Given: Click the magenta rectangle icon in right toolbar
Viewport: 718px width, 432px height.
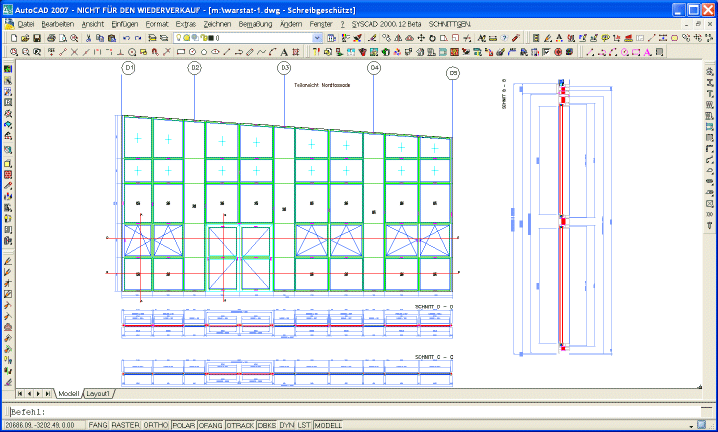Looking at the screenshot, I should [x=636, y=52].
